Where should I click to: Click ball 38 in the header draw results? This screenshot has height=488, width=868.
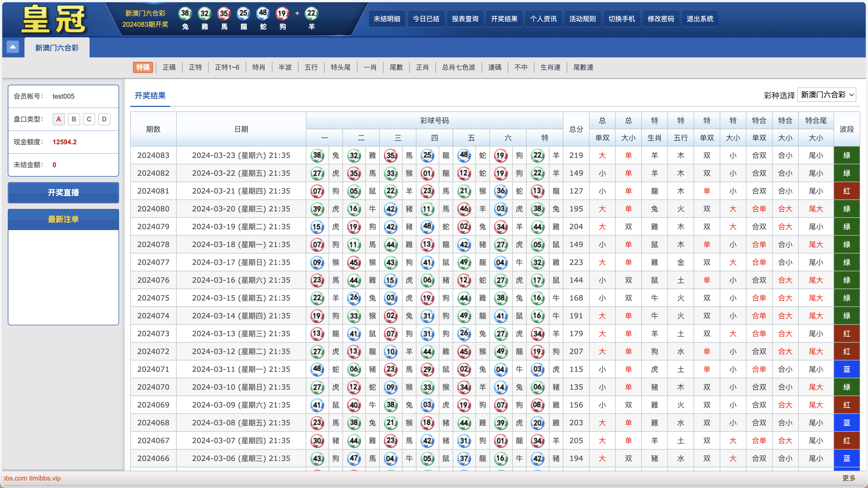[185, 13]
